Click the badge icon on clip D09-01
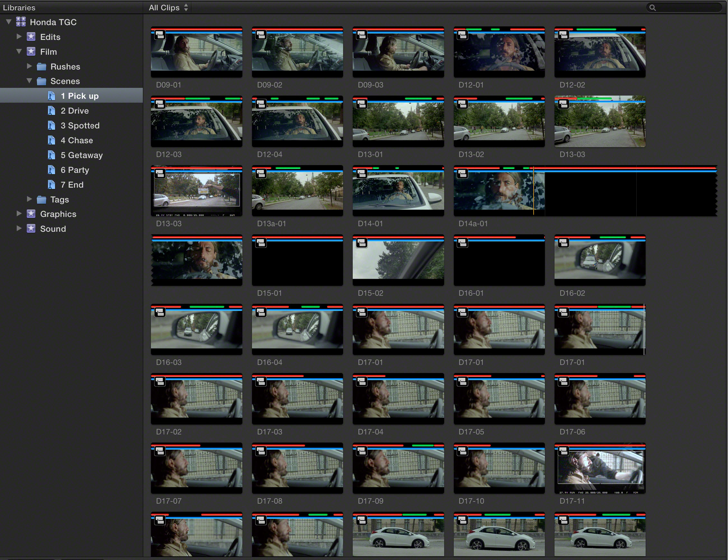This screenshot has width=728, height=560. [x=160, y=35]
